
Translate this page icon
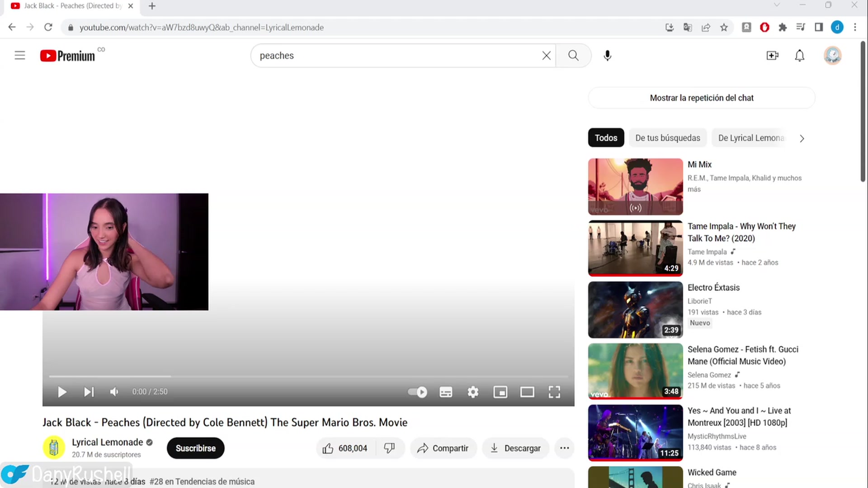click(x=688, y=28)
